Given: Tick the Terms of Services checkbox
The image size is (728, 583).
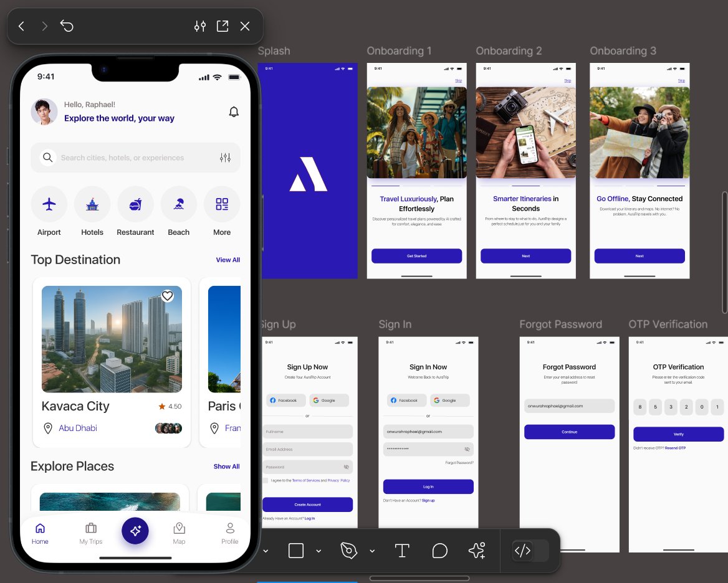Looking at the screenshot, I should pos(266,480).
